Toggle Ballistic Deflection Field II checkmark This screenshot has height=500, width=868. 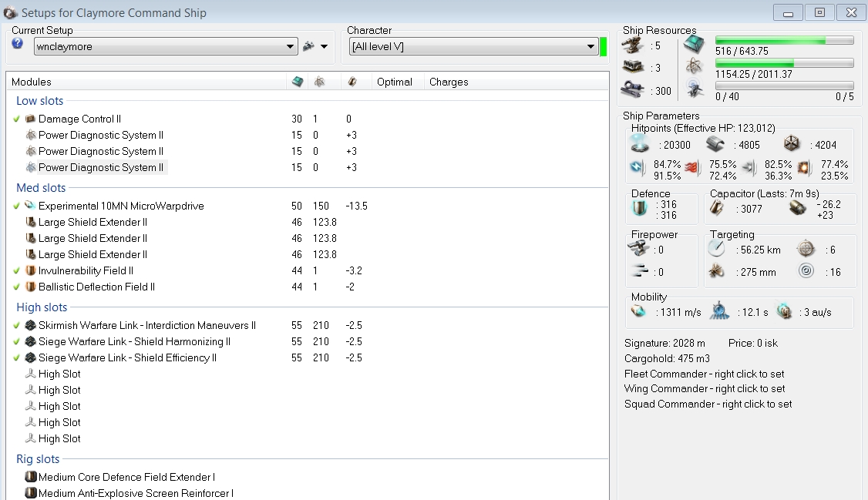point(17,287)
